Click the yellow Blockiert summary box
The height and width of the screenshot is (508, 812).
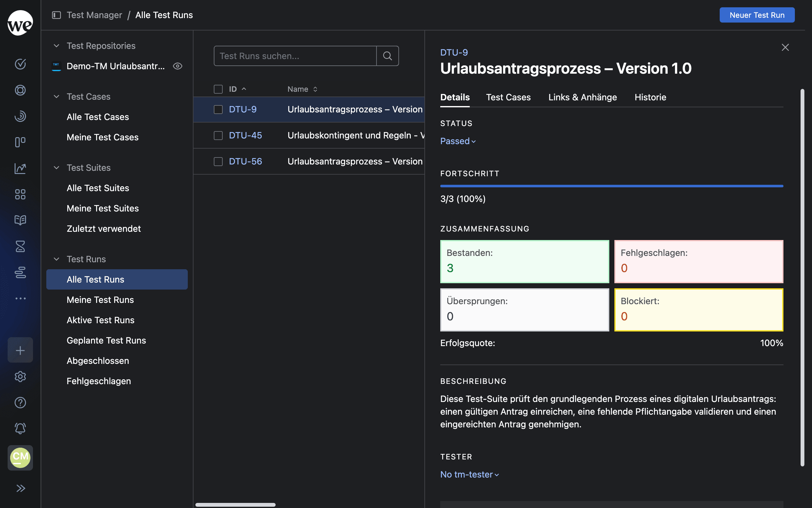[698, 310]
